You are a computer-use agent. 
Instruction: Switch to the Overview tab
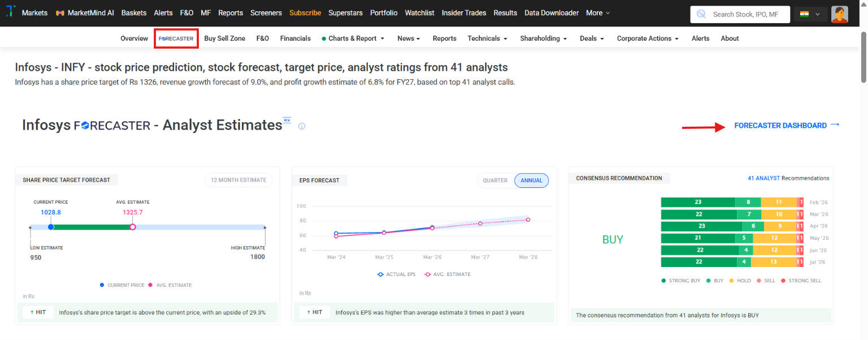(134, 38)
